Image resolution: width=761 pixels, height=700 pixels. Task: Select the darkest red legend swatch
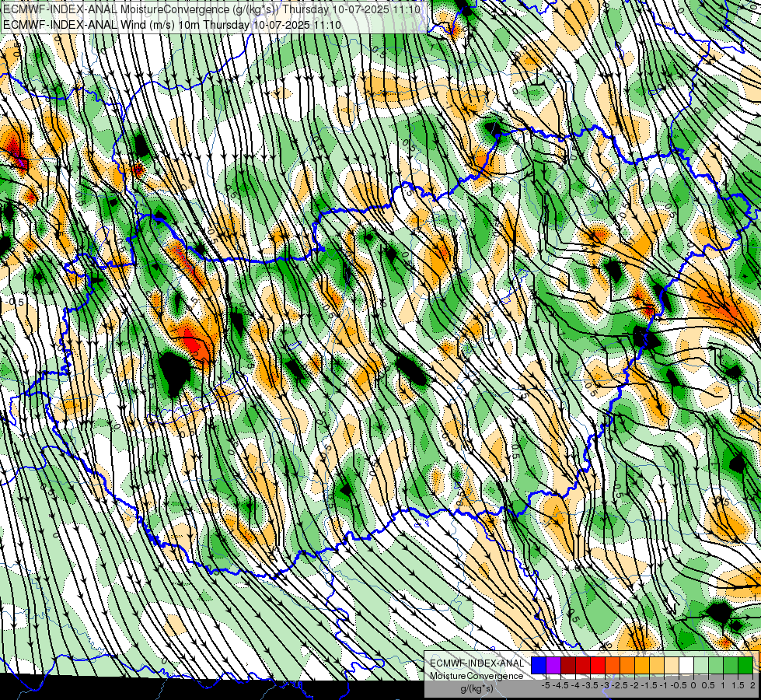tap(568, 665)
